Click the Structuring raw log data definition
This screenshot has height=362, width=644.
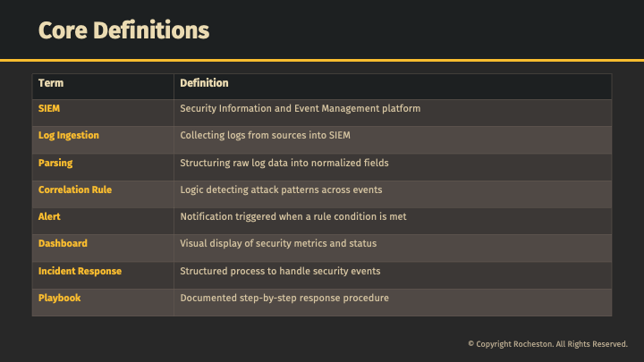(284, 163)
